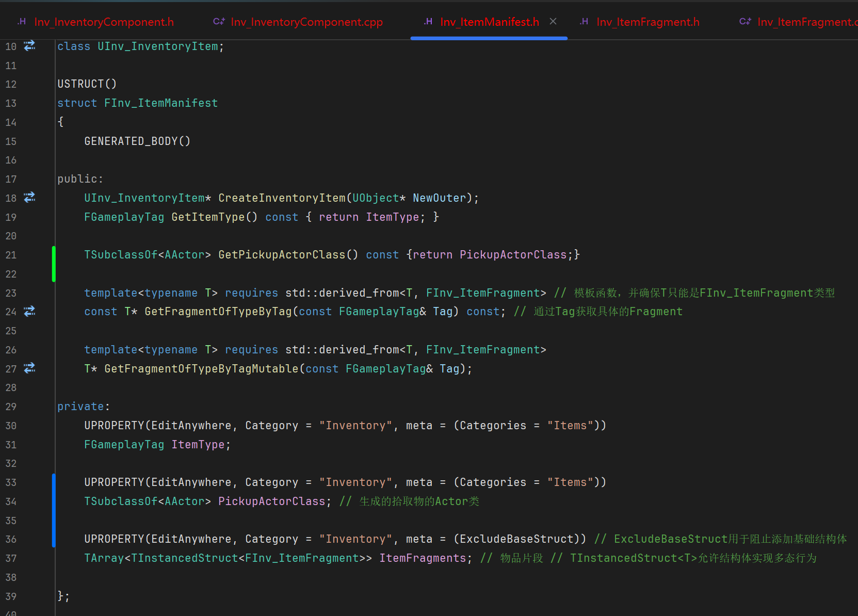
Task: Click the requires keyword on line 26
Action: pyautogui.click(x=252, y=350)
